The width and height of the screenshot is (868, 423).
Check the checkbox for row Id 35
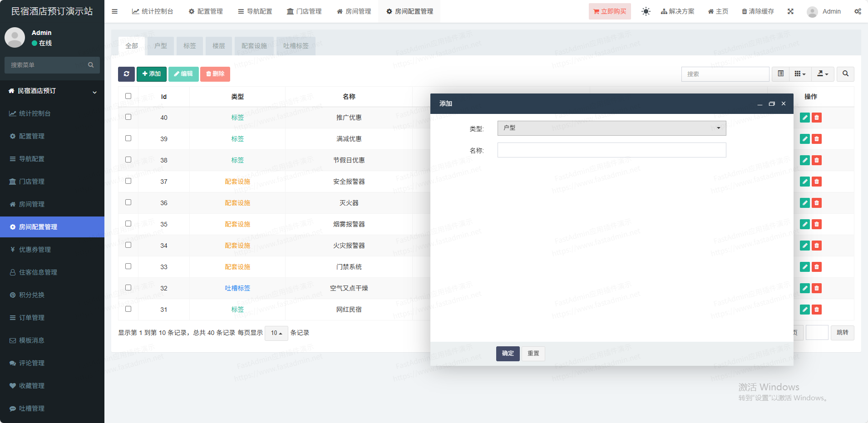(x=128, y=224)
